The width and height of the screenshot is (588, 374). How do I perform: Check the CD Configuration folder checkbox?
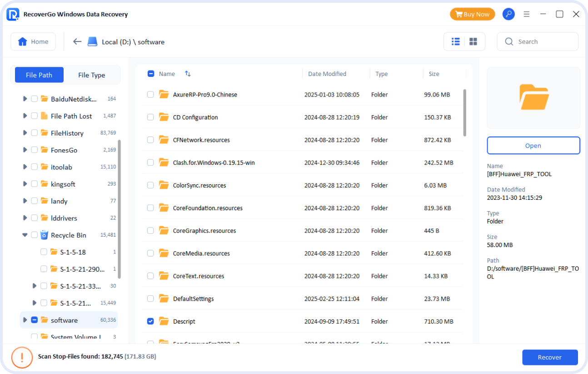(x=150, y=117)
